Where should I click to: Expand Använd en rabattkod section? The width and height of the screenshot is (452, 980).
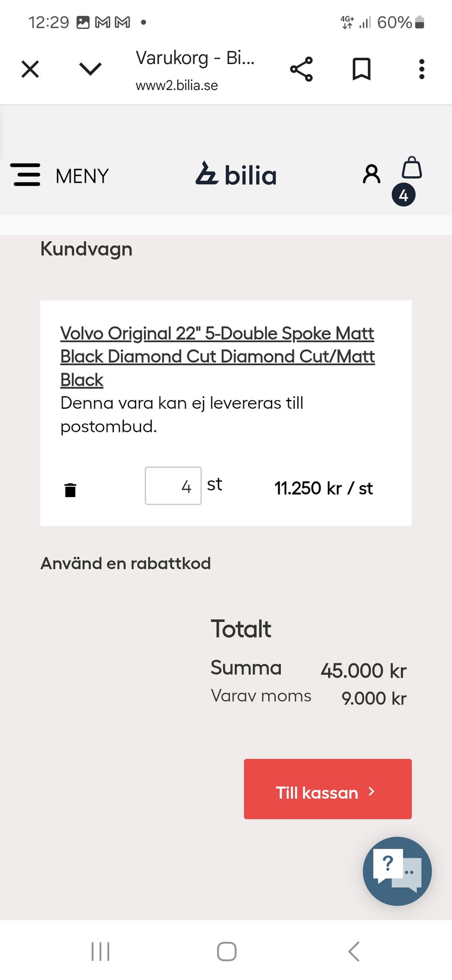(x=125, y=563)
